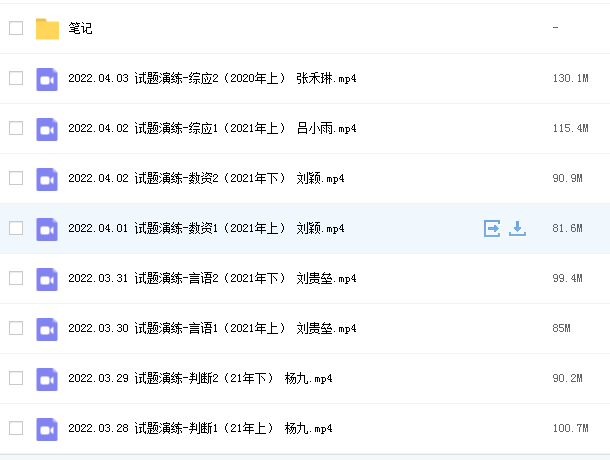Screen dimensions: 610x460
Task: Open file 2022.03.31 试题演练-言语2 刘贵垒.mp4
Action: 212,278
